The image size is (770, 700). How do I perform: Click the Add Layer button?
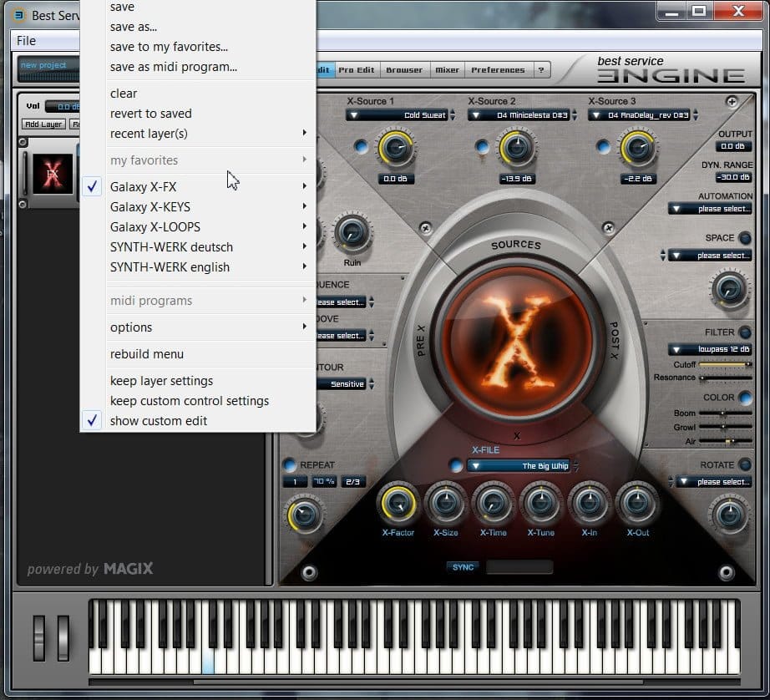tap(43, 124)
